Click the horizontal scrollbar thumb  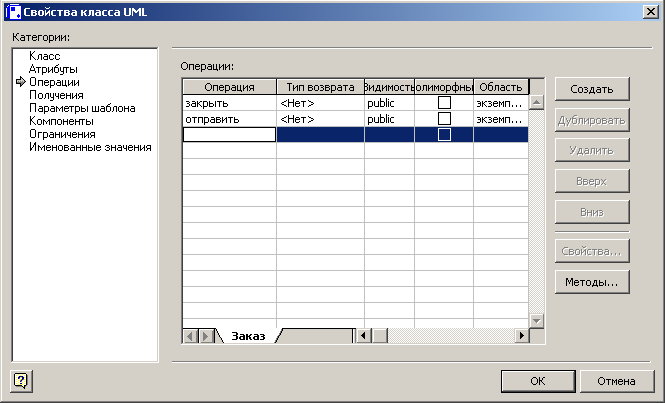click(x=380, y=336)
